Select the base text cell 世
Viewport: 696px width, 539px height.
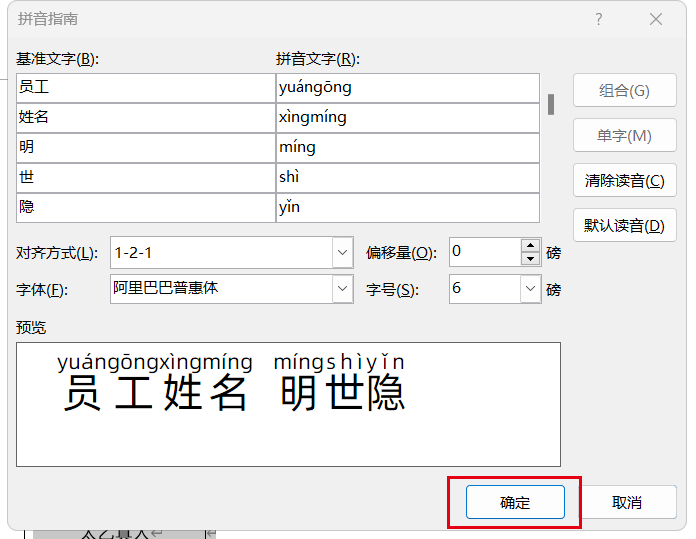[x=146, y=178]
